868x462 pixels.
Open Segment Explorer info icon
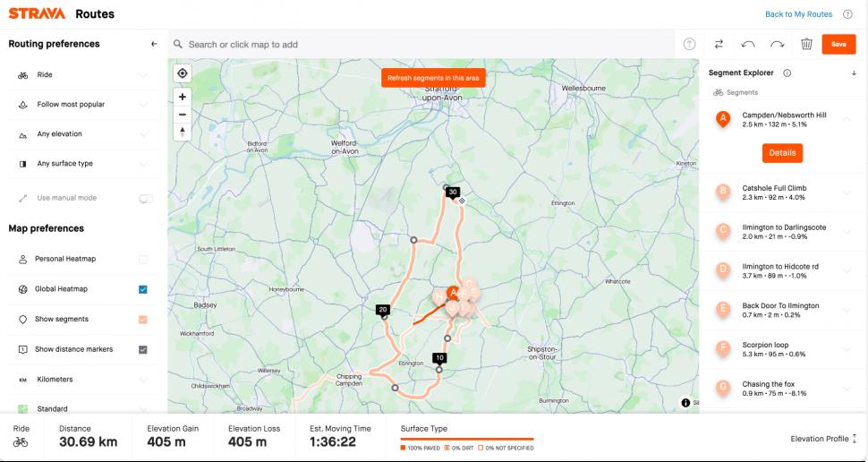(x=787, y=73)
